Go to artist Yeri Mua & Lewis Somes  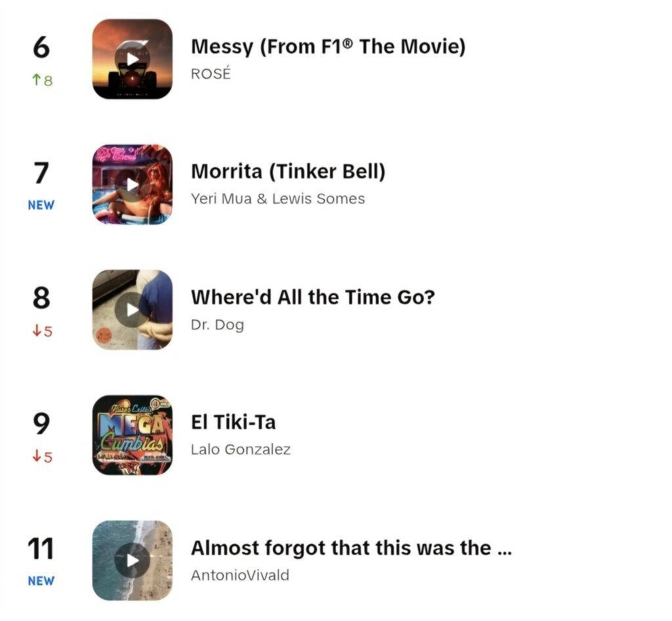[x=278, y=199]
